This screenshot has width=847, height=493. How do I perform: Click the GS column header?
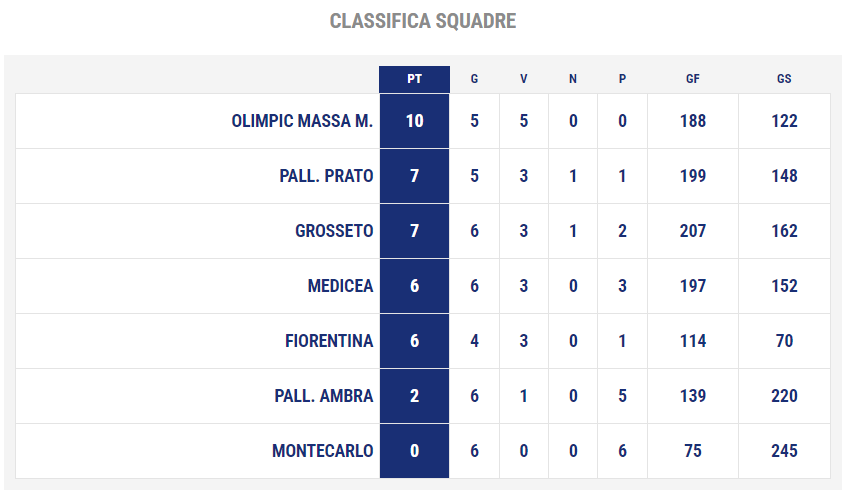pos(784,79)
